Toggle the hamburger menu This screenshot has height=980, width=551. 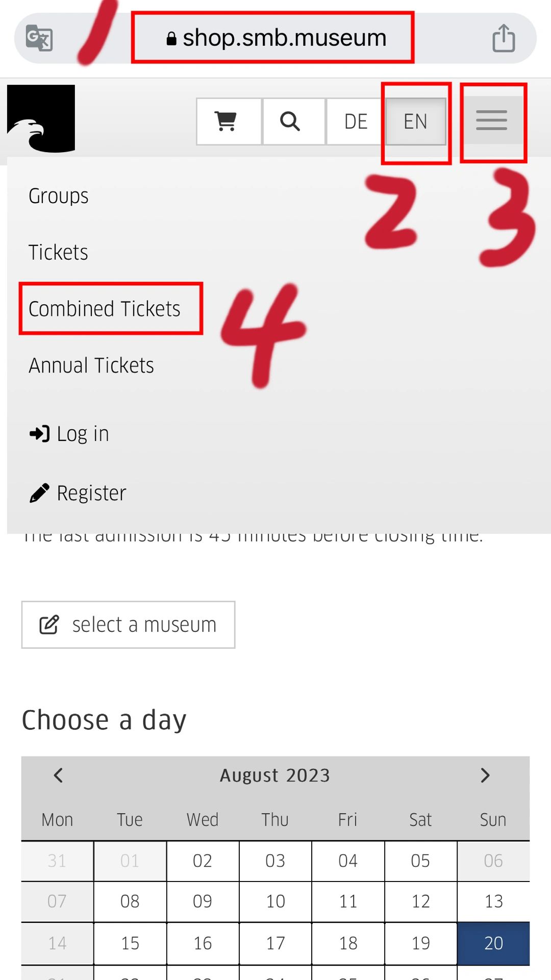click(492, 121)
